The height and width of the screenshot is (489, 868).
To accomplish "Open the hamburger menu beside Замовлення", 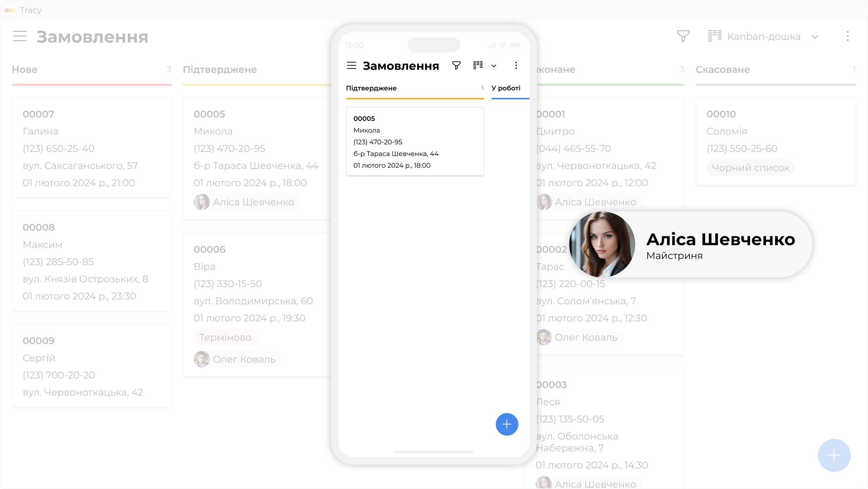I will 20,36.
